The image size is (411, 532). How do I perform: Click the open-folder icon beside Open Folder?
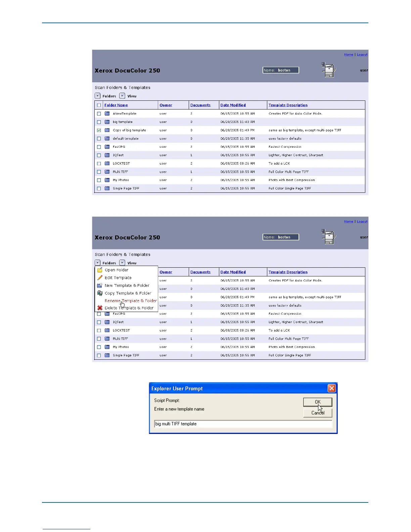(100, 270)
